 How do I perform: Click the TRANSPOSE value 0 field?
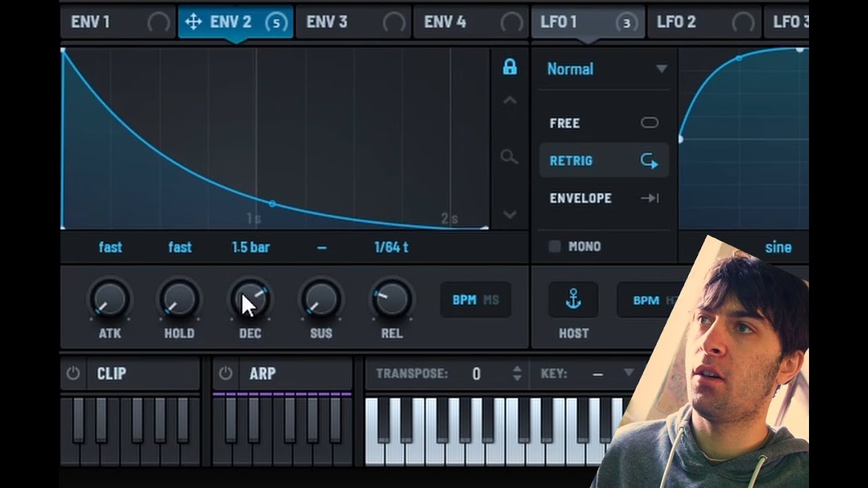point(476,373)
